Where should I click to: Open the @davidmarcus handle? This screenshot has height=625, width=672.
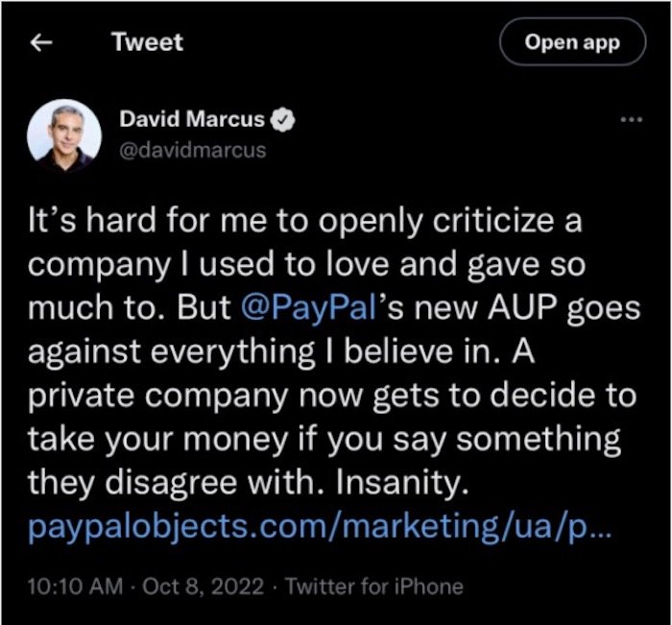point(192,150)
